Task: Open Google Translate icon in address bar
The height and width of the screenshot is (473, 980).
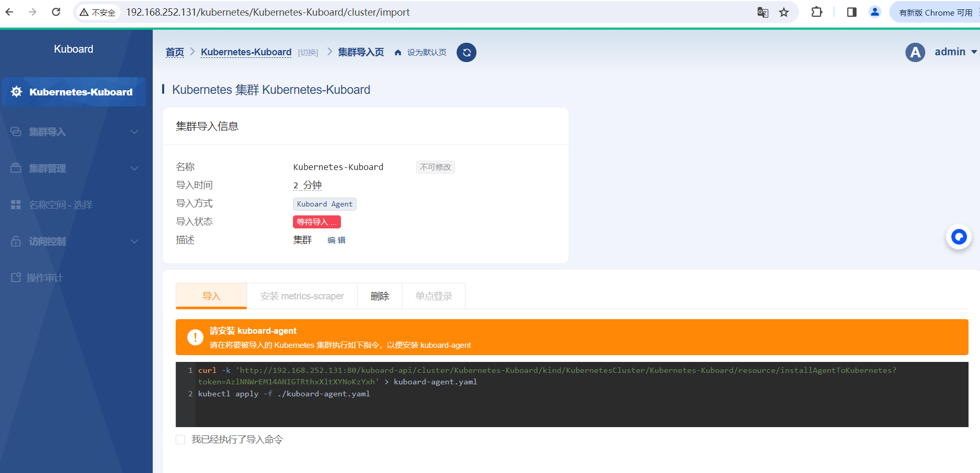Action: pyautogui.click(x=763, y=13)
